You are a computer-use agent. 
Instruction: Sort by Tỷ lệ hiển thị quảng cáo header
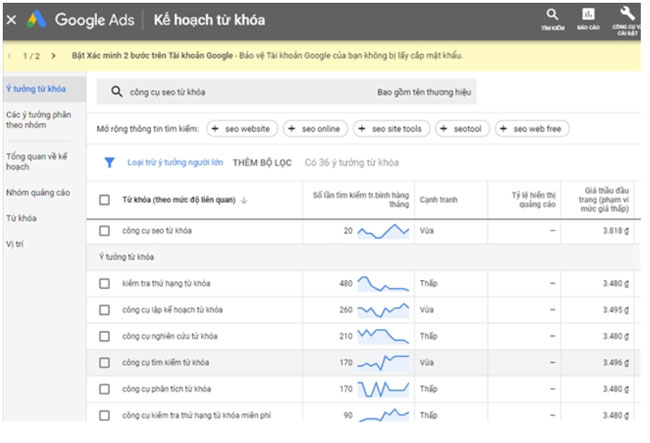pos(534,200)
